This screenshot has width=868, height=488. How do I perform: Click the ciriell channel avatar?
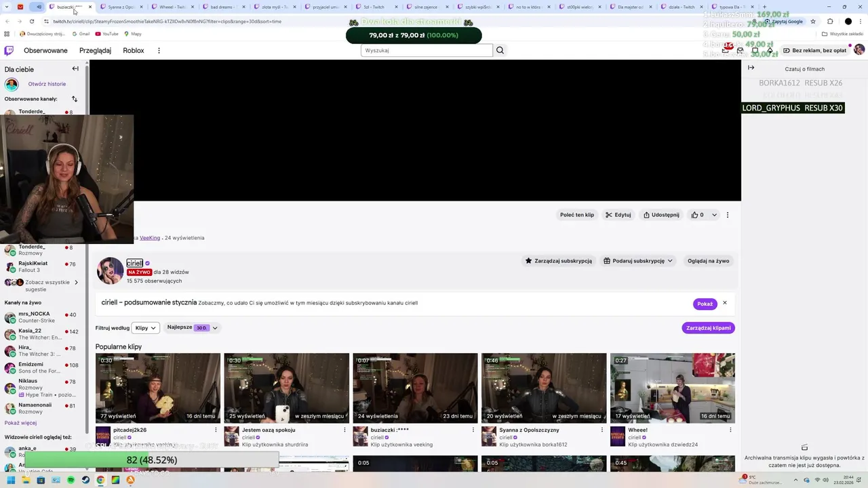tap(110, 271)
